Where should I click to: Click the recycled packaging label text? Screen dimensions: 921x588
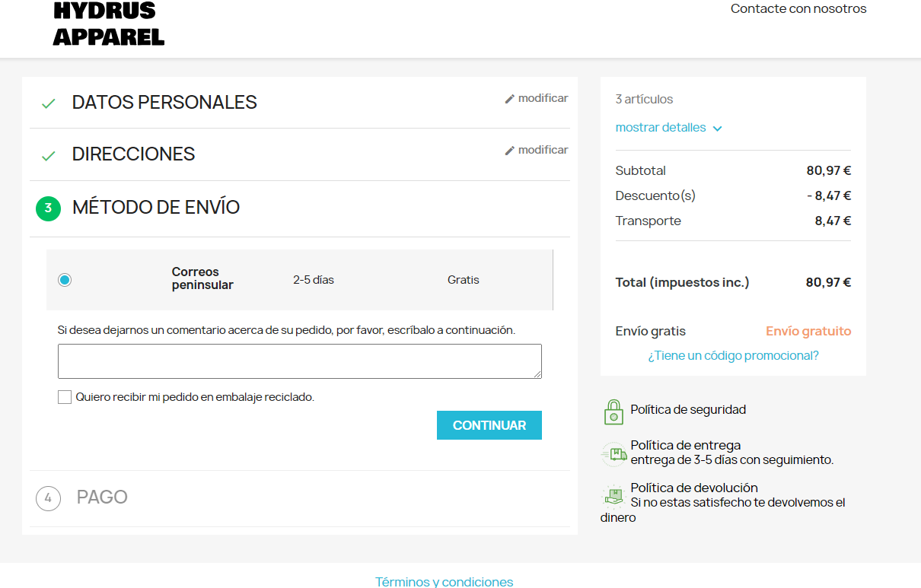(x=195, y=397)
